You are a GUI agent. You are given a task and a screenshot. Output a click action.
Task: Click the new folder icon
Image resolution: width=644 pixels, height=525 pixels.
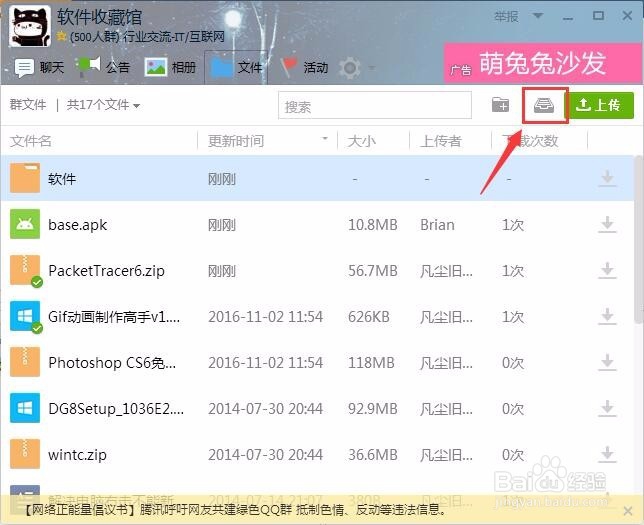[500, 105]
